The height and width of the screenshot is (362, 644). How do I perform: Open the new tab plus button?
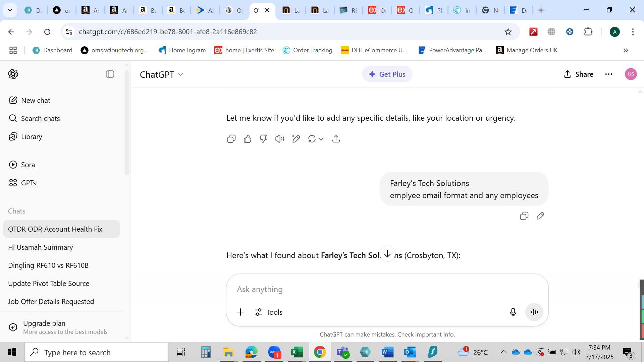click(541, 10)
